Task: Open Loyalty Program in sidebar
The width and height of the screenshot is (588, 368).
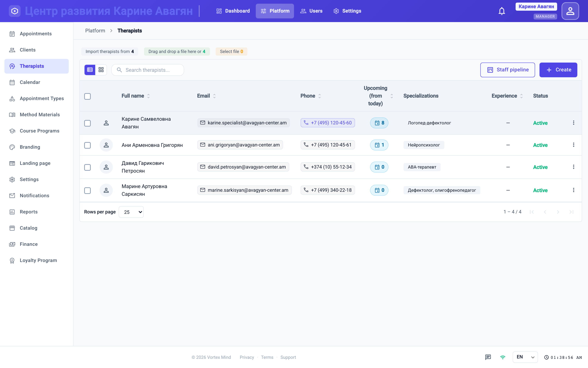Action: point(36,260)
